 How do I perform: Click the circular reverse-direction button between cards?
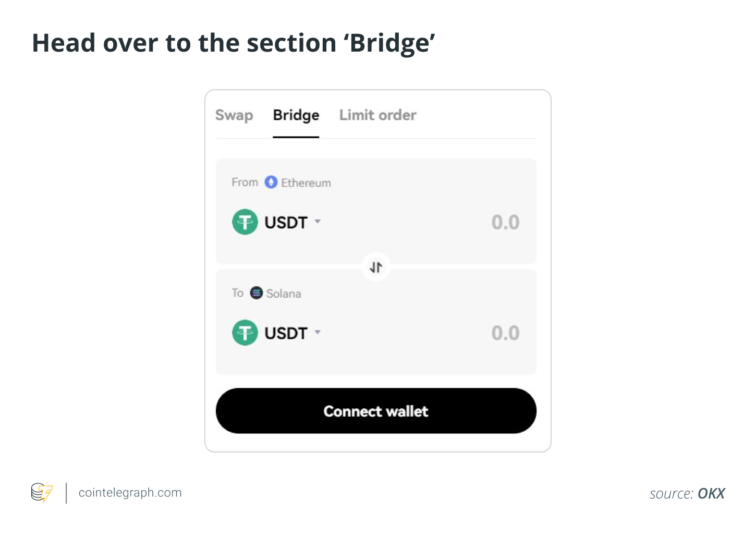coord(375,266)
